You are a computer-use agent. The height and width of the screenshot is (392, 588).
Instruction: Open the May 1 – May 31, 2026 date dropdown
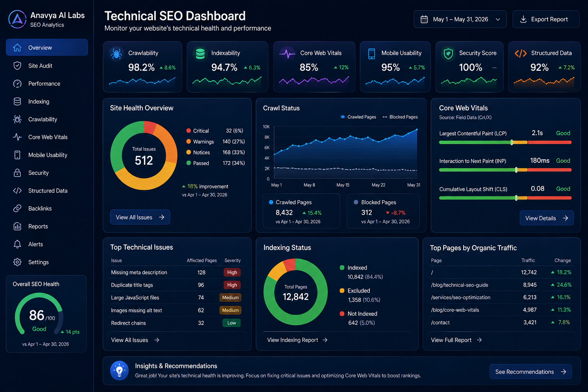click(x=460, y=19)
